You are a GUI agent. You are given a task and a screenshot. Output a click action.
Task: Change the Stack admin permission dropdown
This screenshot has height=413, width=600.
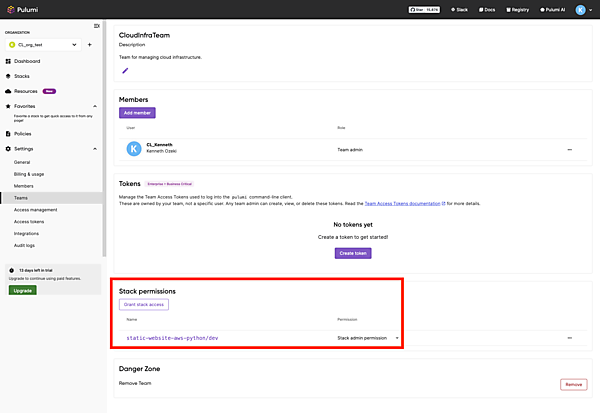tap(368, 338)
